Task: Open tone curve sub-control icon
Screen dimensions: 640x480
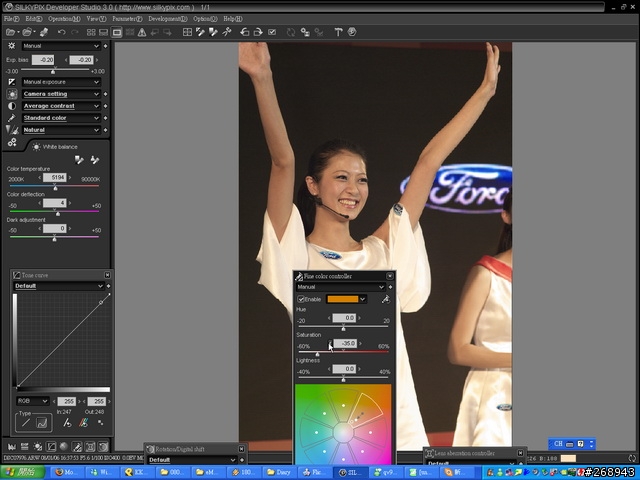Action: pos(51,447)
